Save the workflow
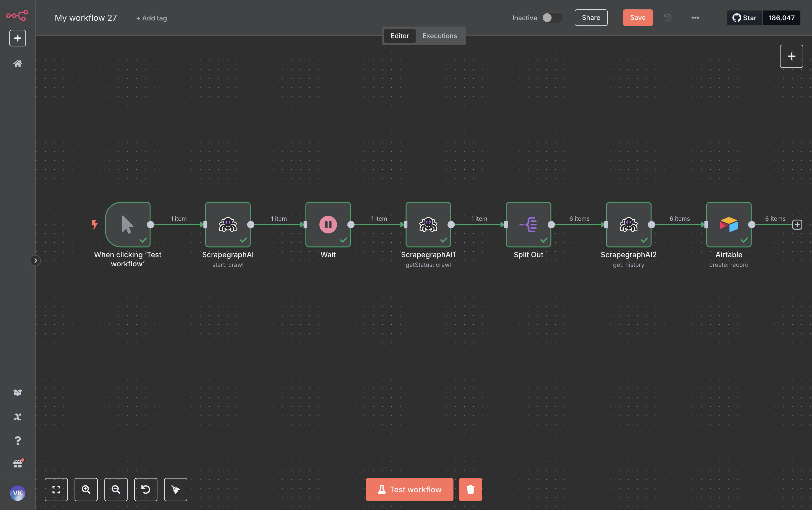The width and height of the screenshot is (812, 510). 638,17
